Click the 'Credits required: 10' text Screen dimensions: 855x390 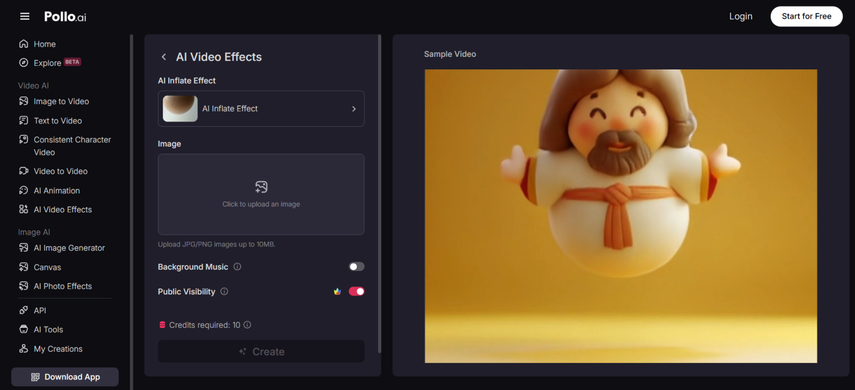click(204, 325)
